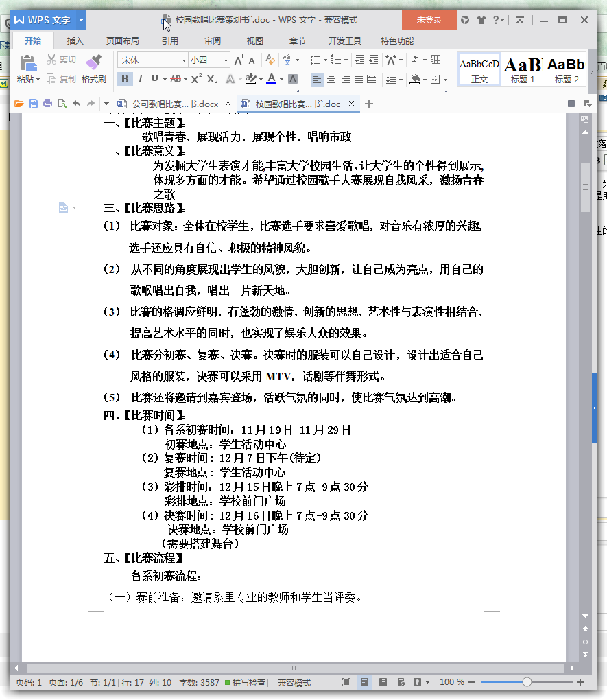
Task: Center align the text
Action: tap(331, 80)
